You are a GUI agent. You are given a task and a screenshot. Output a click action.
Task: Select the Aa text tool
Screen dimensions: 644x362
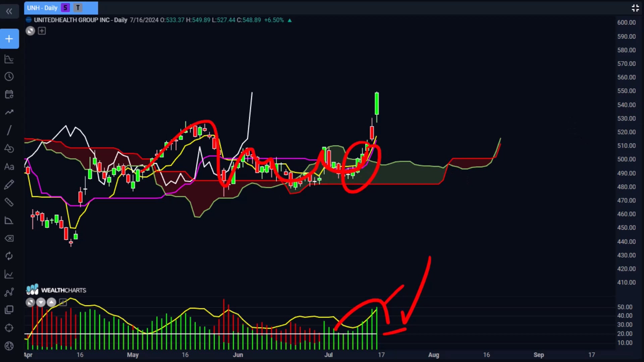[x=9, y=167]
